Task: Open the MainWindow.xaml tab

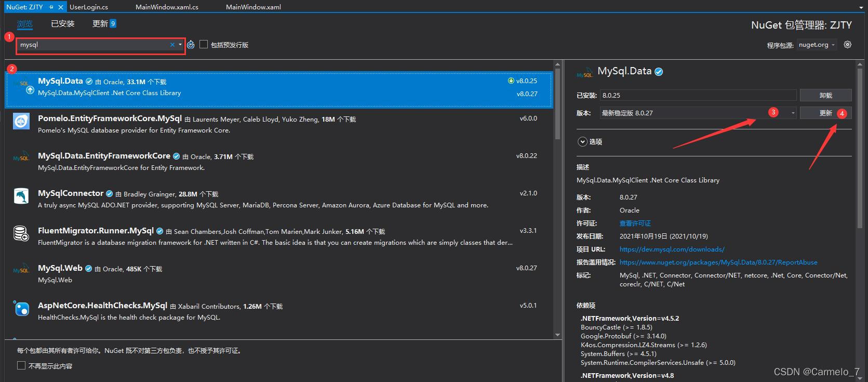Action: tap(253, 7)
